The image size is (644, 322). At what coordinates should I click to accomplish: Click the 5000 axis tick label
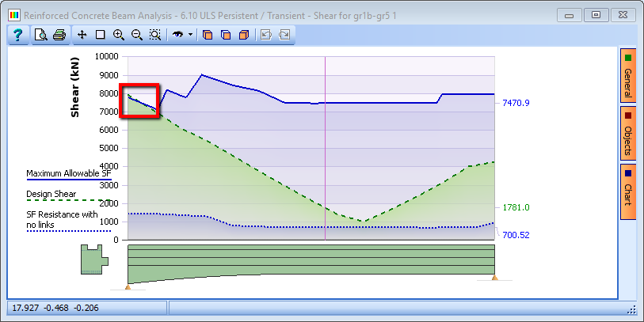tap(109, 148)
